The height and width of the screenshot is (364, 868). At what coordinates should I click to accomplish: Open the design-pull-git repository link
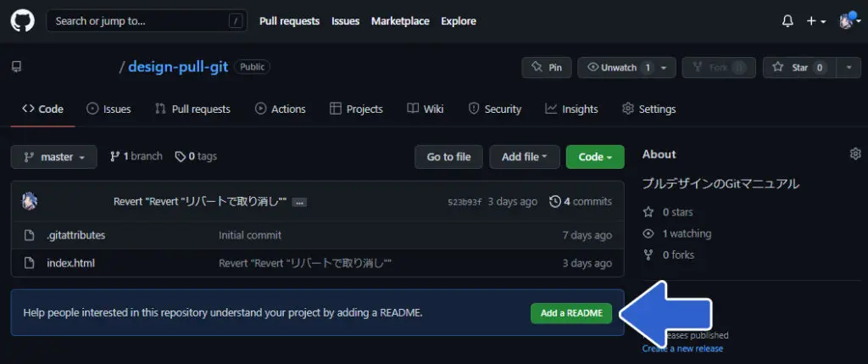178,67
